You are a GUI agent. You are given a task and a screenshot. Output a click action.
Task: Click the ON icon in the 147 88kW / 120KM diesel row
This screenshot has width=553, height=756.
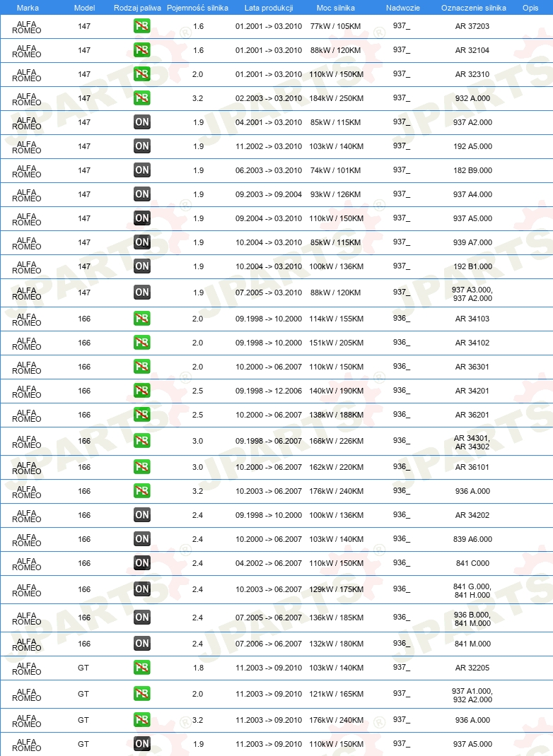(x=142, y=293)
